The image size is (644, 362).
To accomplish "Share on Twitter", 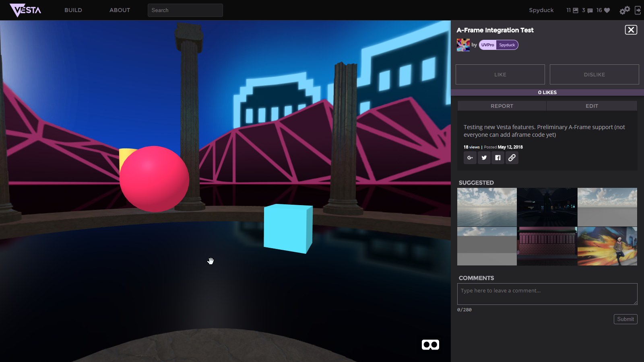I will click(484, 158).
